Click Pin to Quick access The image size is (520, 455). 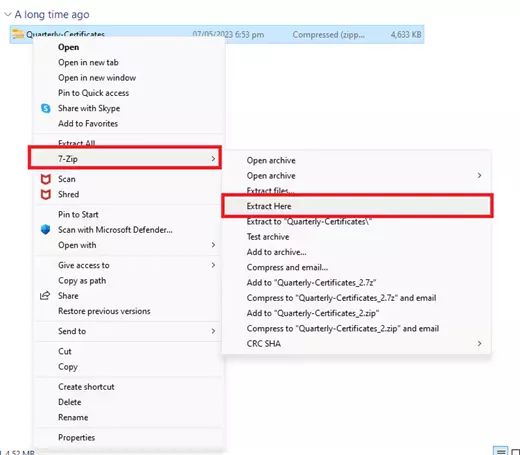[x=93, y=93]
